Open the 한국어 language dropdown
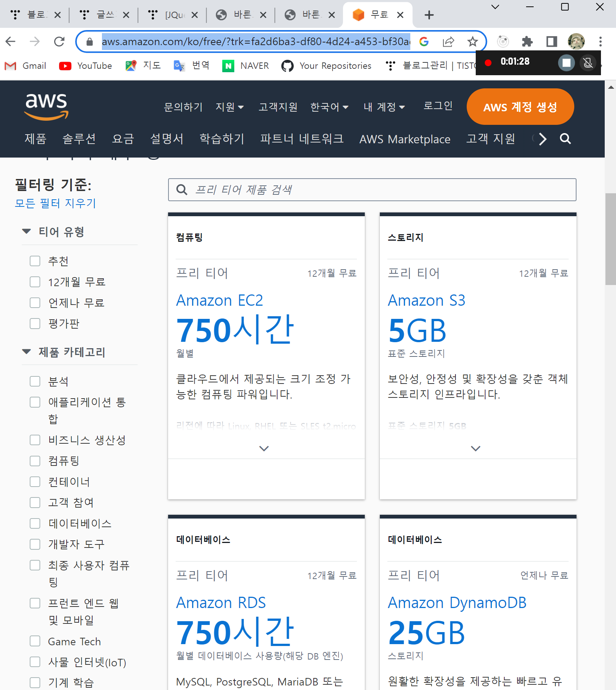Viewport: 616px width, 690px height. coord(329,107)
